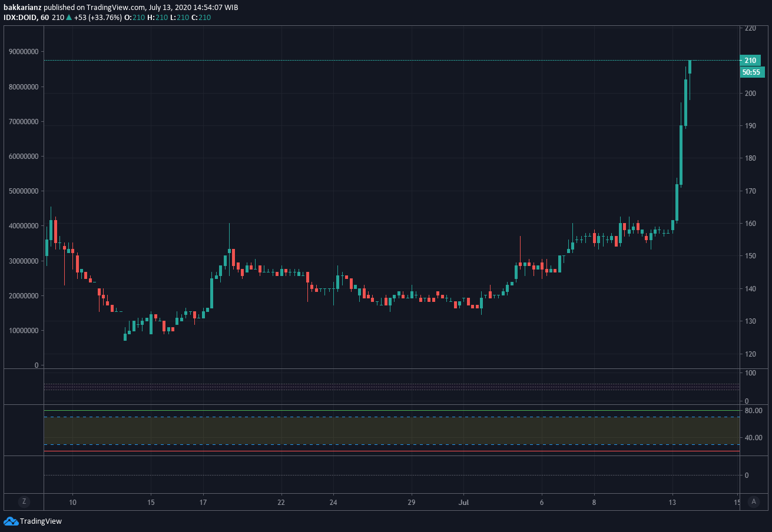This screenshot has width=772, height=532.
Task: Select the IDX:DOID, 60 symbol title
Action: coord(26,17)
